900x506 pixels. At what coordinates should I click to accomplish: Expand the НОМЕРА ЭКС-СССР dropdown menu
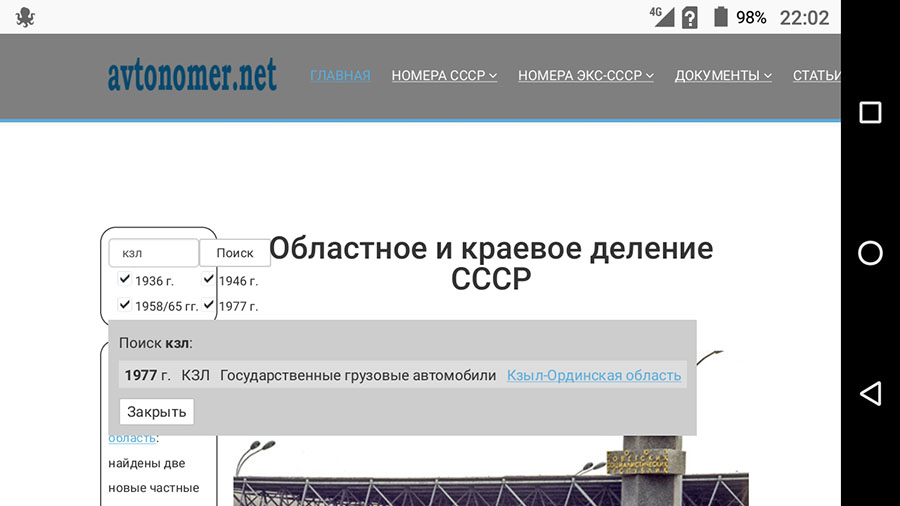point(586,76)
